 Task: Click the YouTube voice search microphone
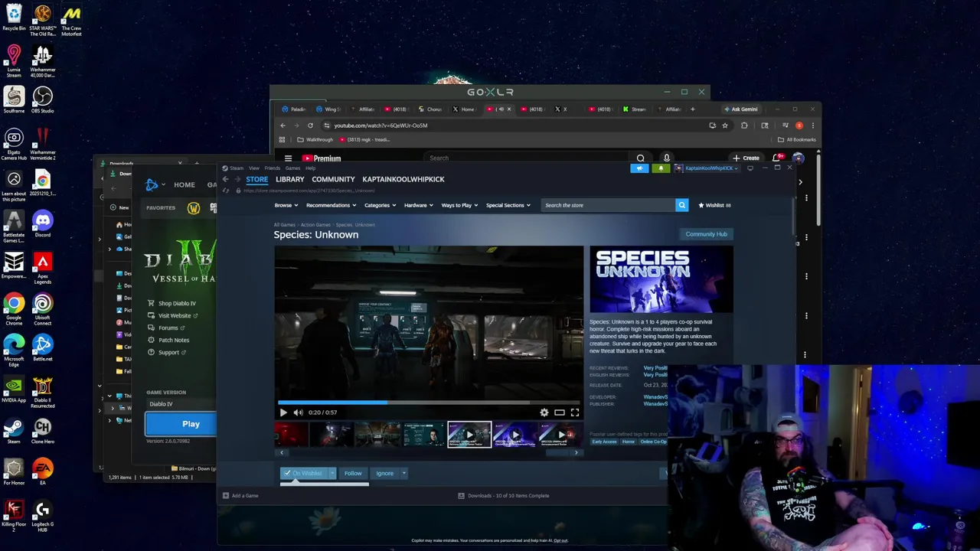[x=666, y=158]
